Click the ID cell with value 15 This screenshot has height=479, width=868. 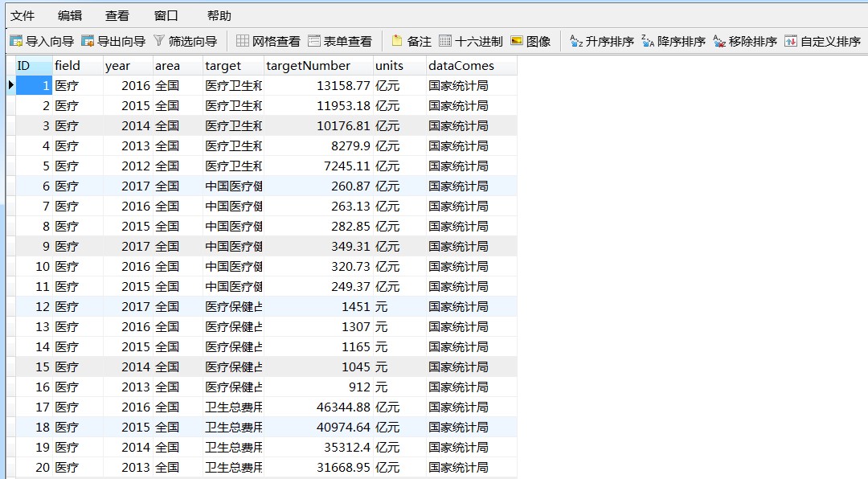click(x=34, y=366)
